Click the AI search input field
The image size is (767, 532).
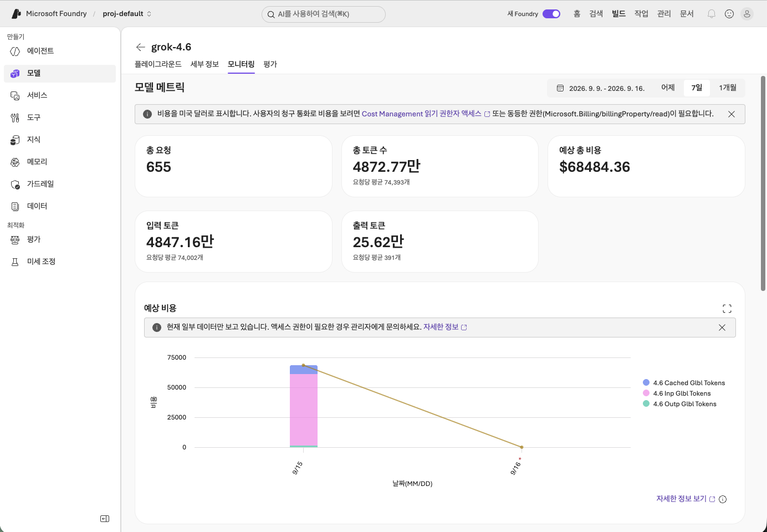point(324,14)
